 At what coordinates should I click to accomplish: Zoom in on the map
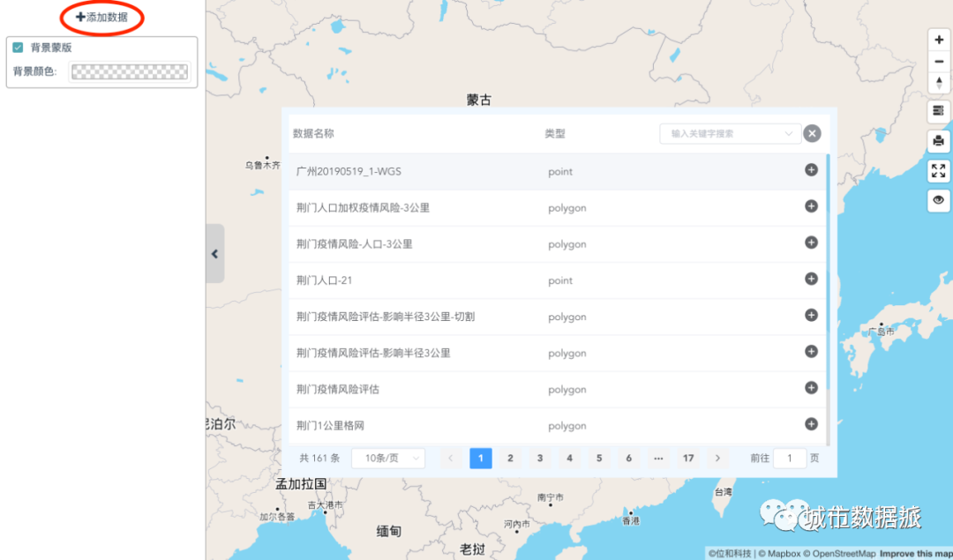click(x=939, y=40)
